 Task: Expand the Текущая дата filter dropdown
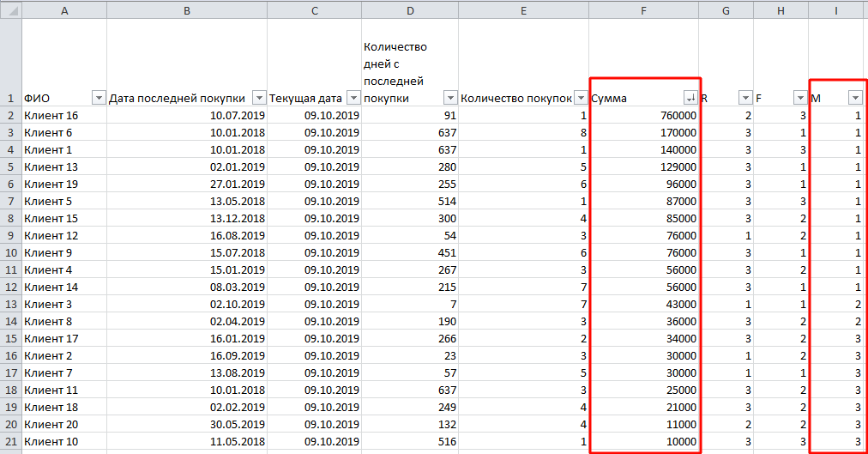click(x=353, y=98)
